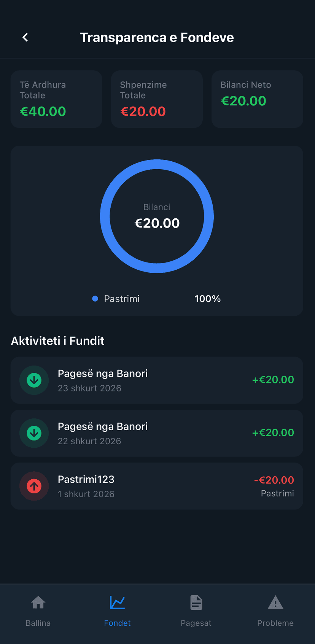Select the Shpenzime Totale card

point(157,99)
